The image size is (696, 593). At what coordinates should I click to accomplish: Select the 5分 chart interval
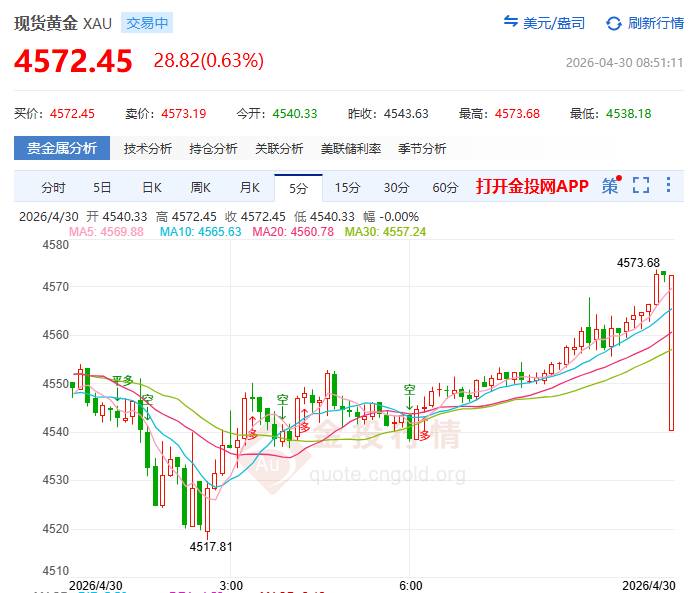coord(298,188)
